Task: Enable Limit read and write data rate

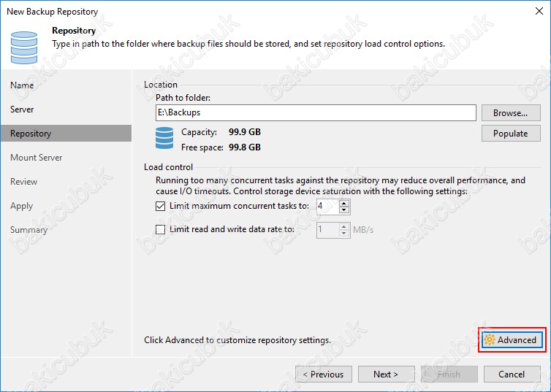Action: tap(161, 229)
